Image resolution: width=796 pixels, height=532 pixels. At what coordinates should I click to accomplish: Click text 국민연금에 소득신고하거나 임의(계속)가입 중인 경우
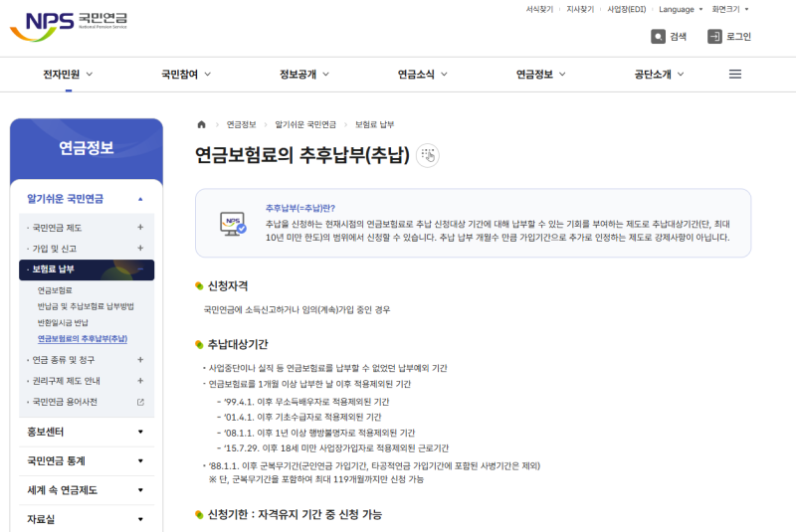(297, 309)
